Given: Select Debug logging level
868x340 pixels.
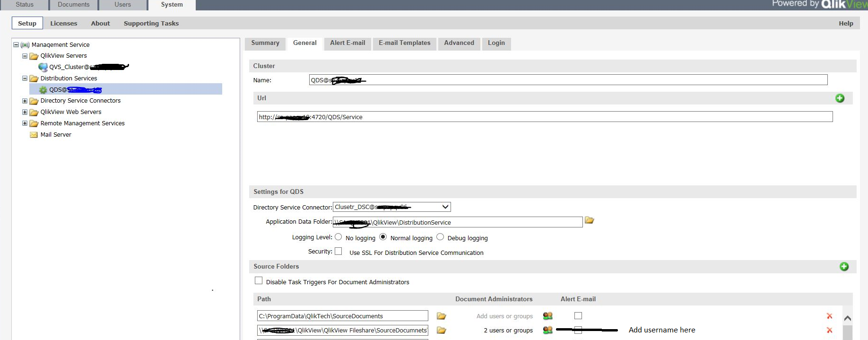Looking at the screenshot, I should pyautogui.click(x=440, y=237).
